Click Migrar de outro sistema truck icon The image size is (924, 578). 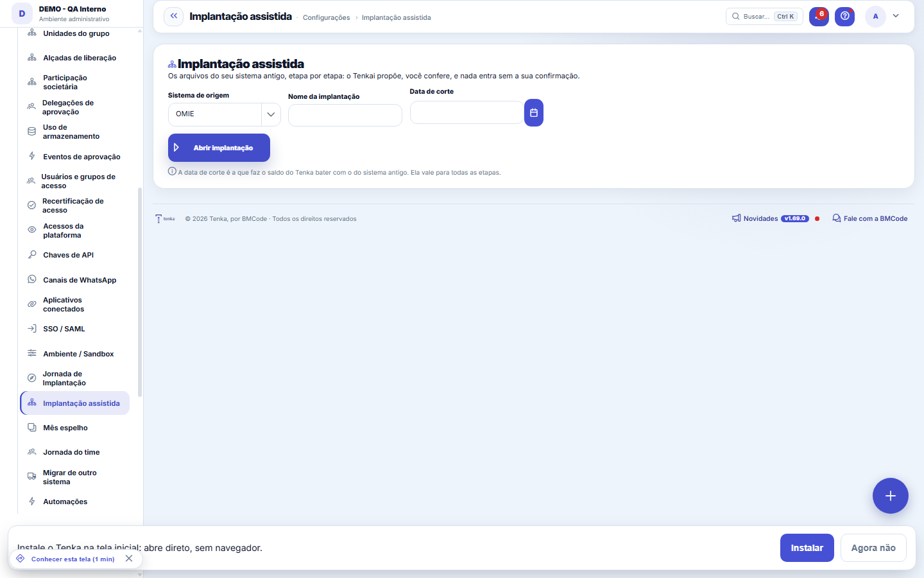pos(31,477)
